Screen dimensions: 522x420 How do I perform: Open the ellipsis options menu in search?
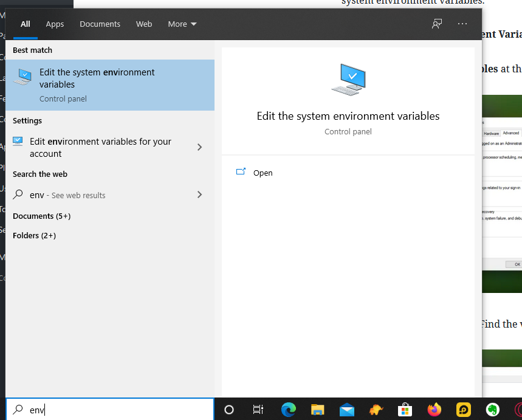[462, 24]
